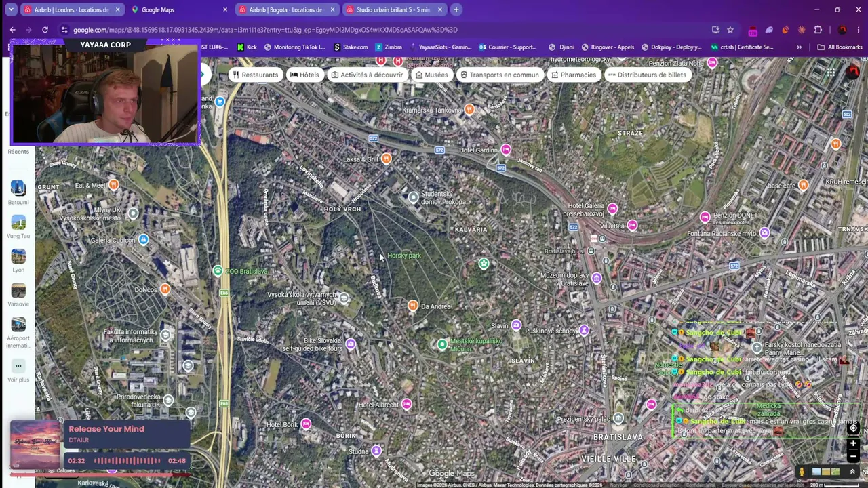The height and width of the screenshot is (488, 868).
Task: Open the Varsovie recent place
Action: (18, 295)
